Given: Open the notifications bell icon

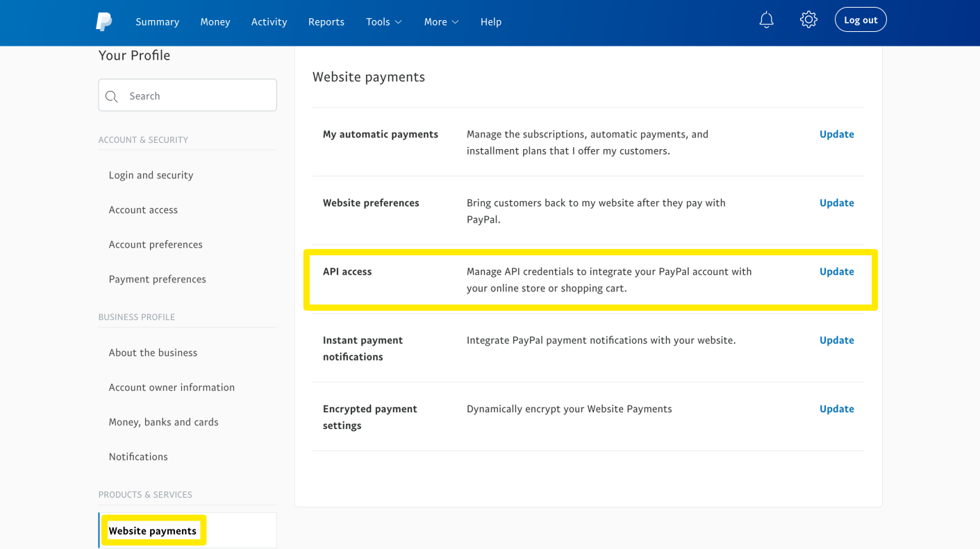Looking at the screenshot, I should (766, 20).
